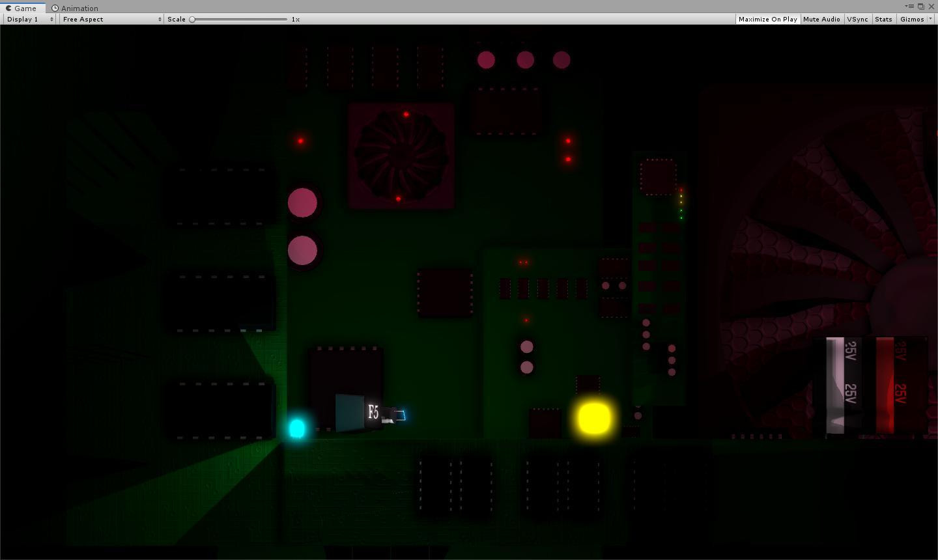Toggle Mute Audio

(821, 19)
